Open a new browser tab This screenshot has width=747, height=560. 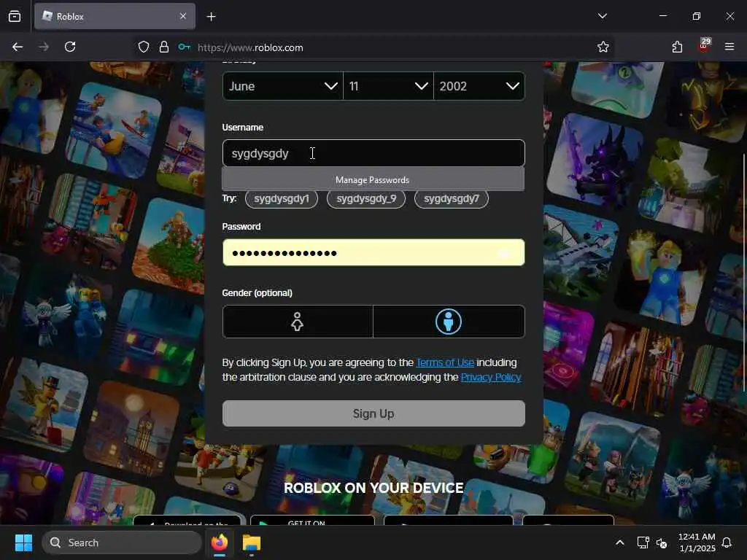tap(211, 17)
